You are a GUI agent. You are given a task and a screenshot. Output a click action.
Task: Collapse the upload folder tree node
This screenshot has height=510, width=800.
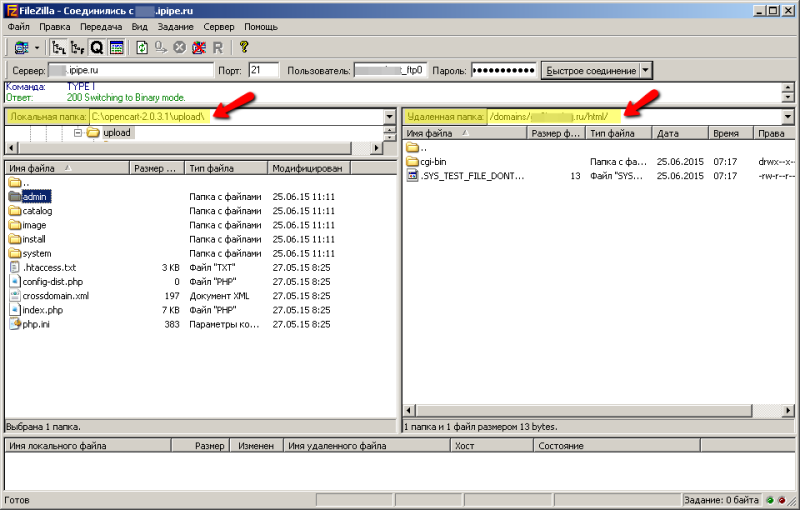click(x=77, y=133)
